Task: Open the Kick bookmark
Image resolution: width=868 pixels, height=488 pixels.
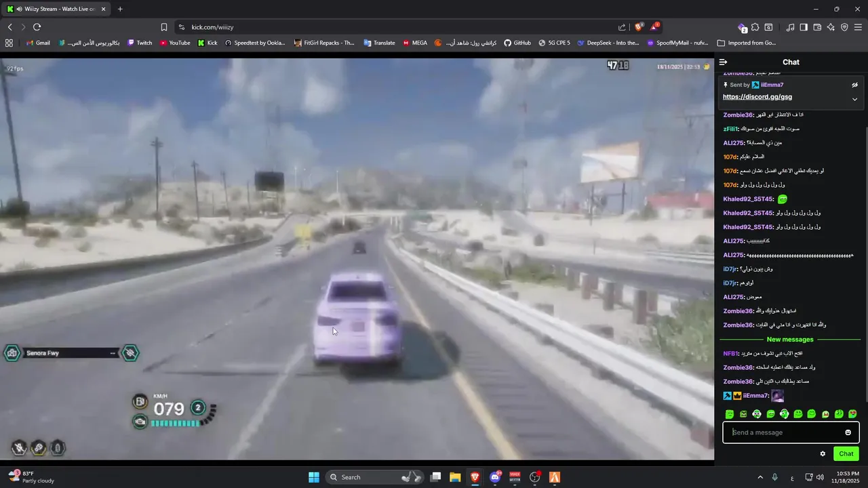Action: click(x=208, y=43)
